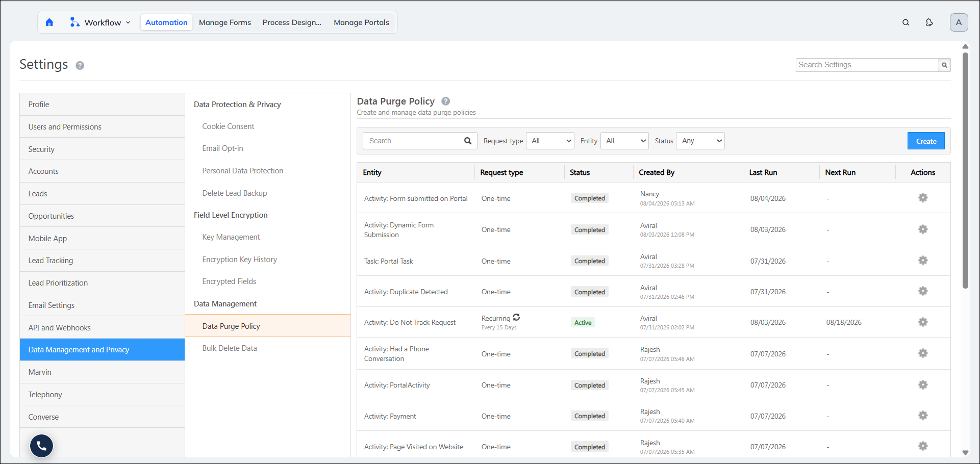Open the Workflow module icon
The image size is (980, 464).
[x=74, y=22]
